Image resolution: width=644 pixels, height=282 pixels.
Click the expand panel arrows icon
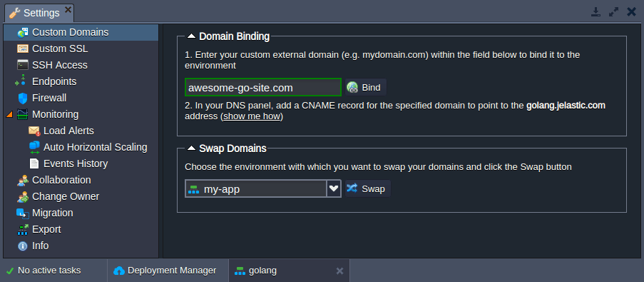pyautogui.click(x=613, y=12)
